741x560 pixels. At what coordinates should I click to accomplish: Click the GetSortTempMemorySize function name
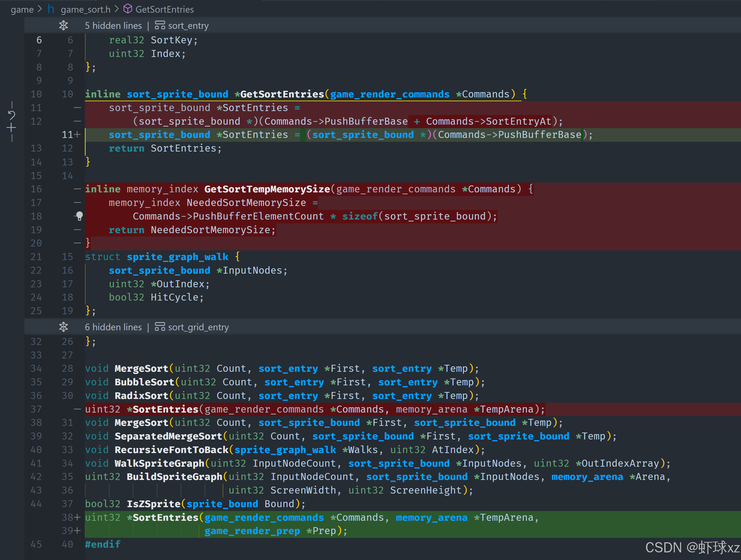[x=267, y=189]
